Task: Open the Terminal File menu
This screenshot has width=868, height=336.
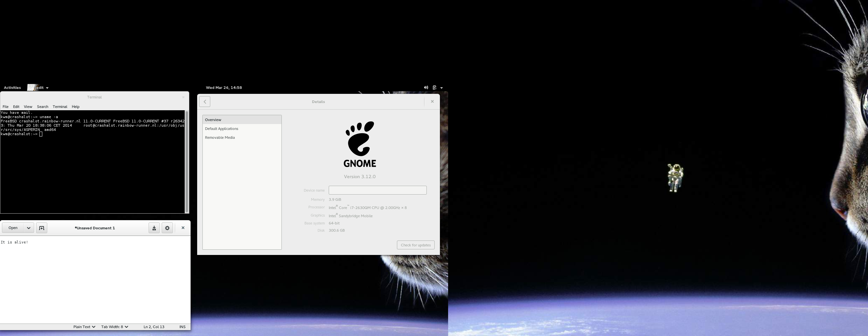Action: pyautogui.click(x=5, y=107)
